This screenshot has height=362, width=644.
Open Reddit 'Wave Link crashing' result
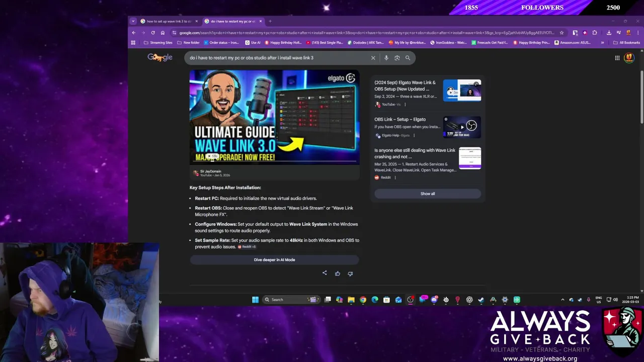tap(415, 153)
